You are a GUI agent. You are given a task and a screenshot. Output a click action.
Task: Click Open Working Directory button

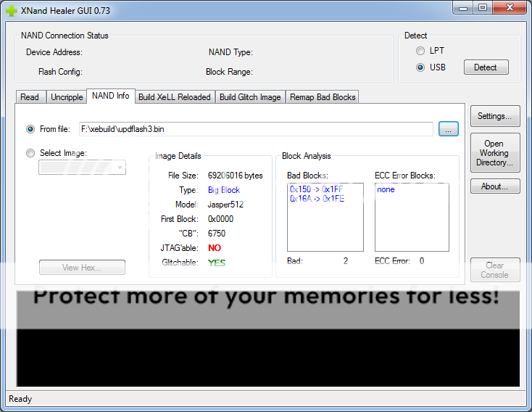click(x=494, y=153)
